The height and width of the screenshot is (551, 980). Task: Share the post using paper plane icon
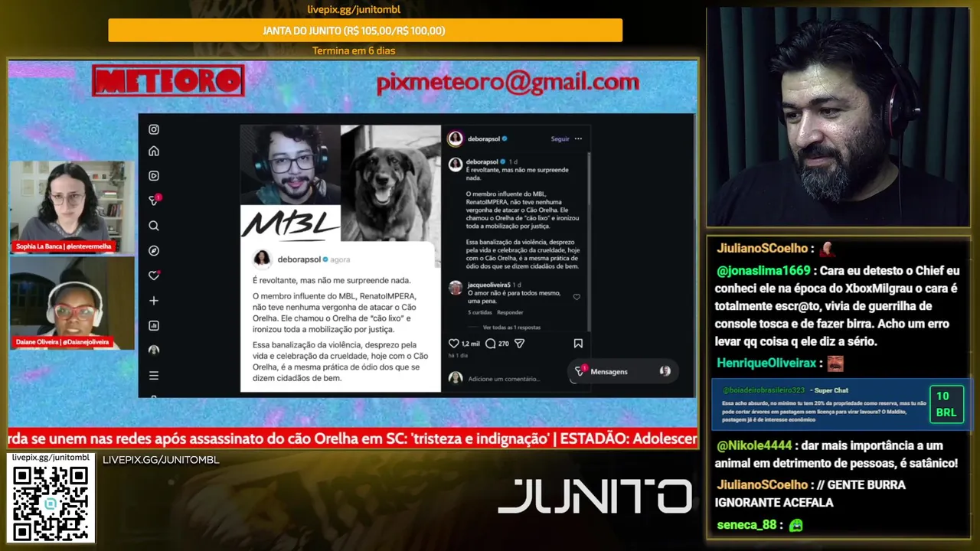(519, 344)
